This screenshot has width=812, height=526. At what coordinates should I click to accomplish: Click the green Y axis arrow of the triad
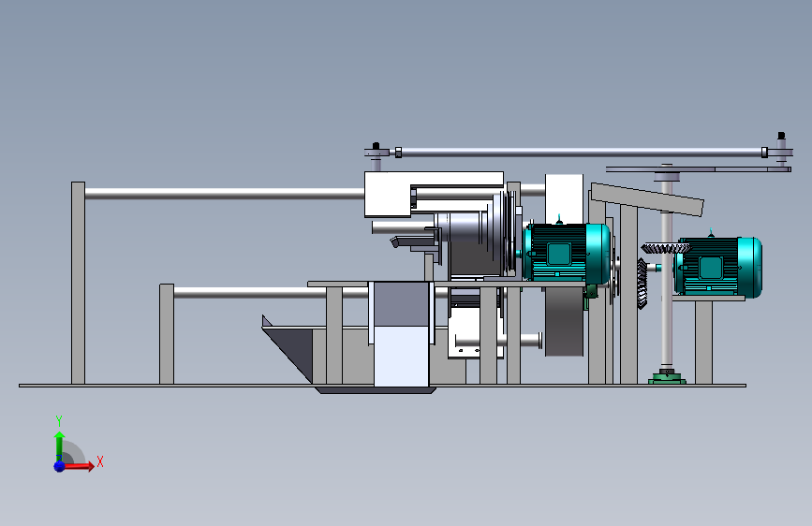pyautogui.click(x=59, y=446)
